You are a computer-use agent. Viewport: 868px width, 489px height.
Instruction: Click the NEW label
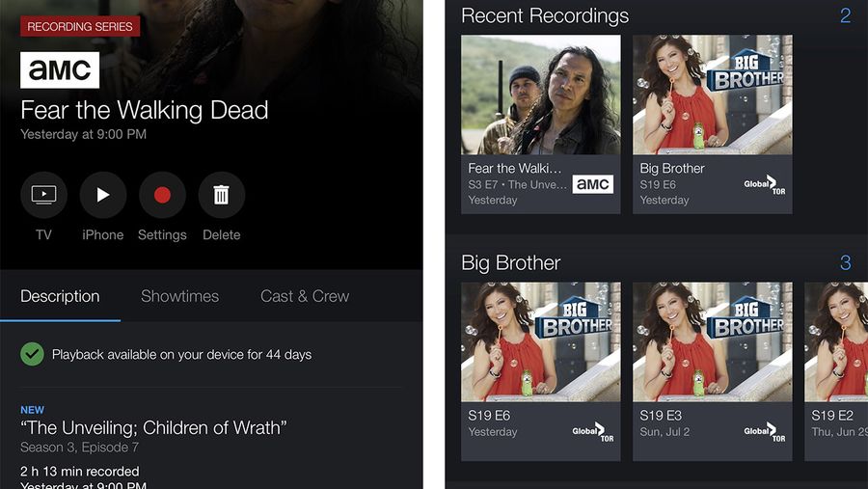click(x=32, y=410)
